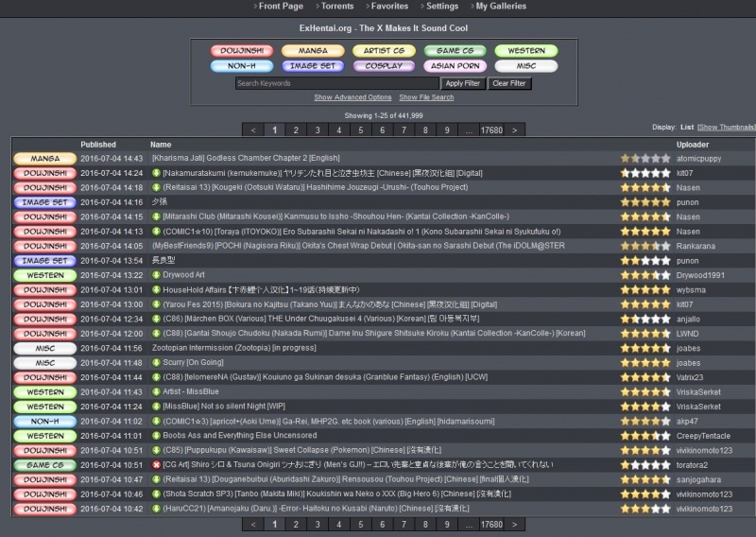The width and height of the screenshot is (756, 537).
Task: Open the Zootopian Intermission (Zootopia) gallery title
Action: (233, 348)
